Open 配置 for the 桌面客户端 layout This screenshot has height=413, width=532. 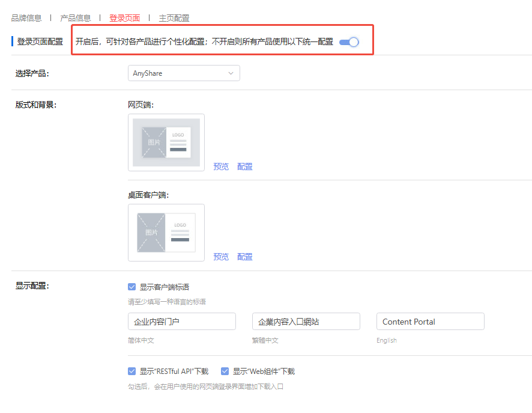tap(245, 257)
